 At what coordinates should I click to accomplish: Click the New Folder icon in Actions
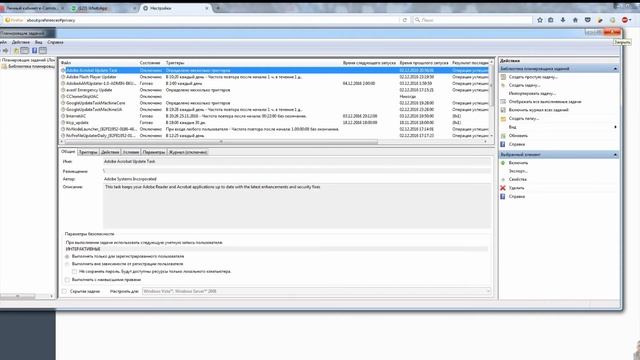pyautogui.click(x=503, y=119)
